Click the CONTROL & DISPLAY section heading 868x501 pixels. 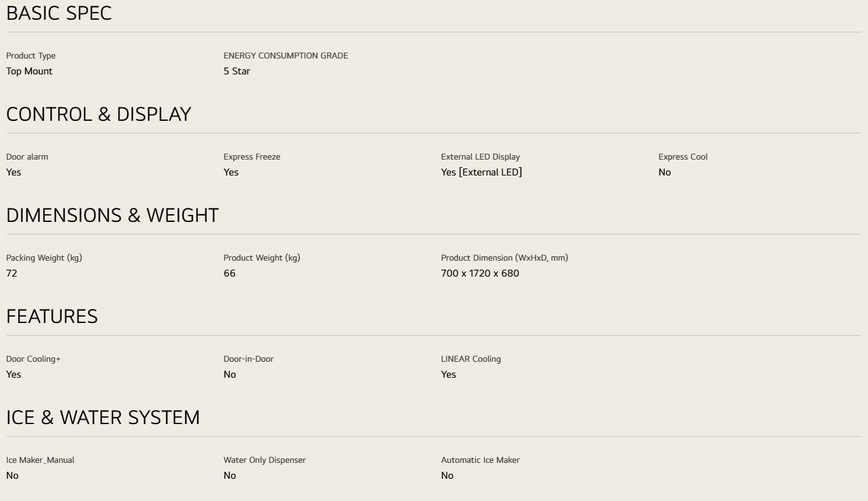[99, 114]
